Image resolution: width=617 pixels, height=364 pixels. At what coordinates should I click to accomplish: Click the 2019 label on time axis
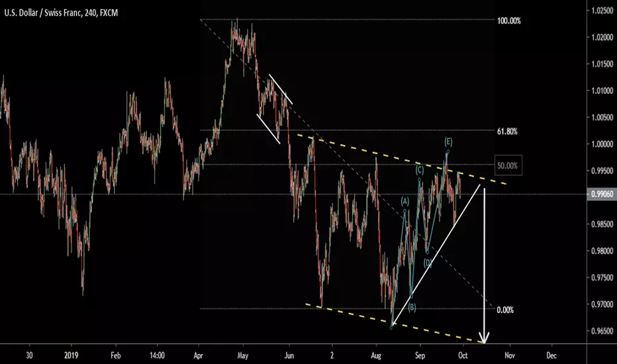(71, 356)
